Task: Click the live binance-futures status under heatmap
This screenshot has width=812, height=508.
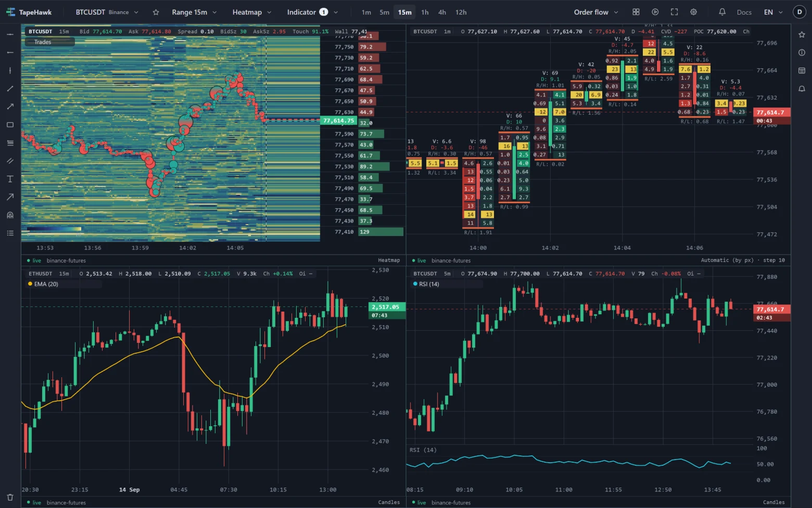Action: click(x=56, y=261)
